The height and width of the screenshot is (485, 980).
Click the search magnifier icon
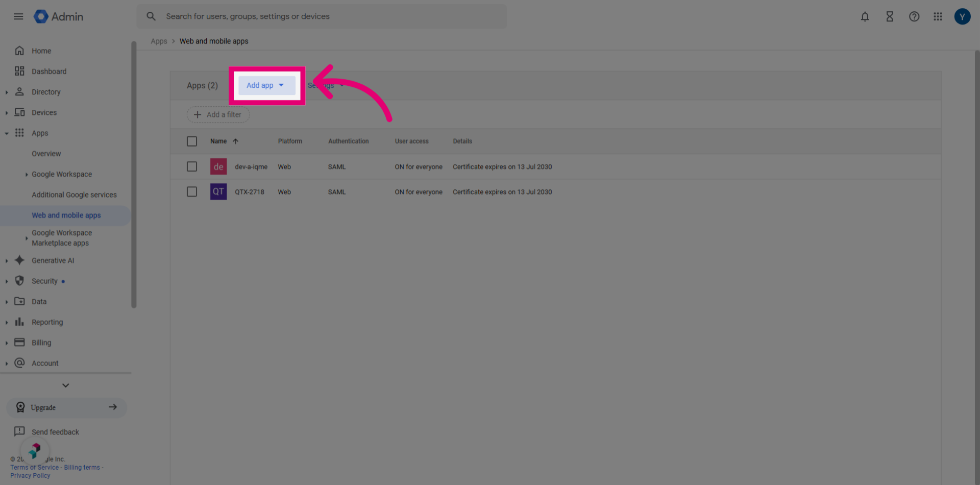[x=151, y=16]
